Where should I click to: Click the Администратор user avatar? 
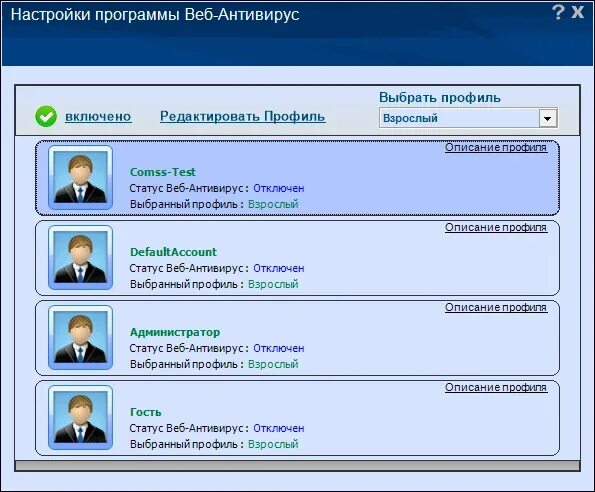click(80, 337)
